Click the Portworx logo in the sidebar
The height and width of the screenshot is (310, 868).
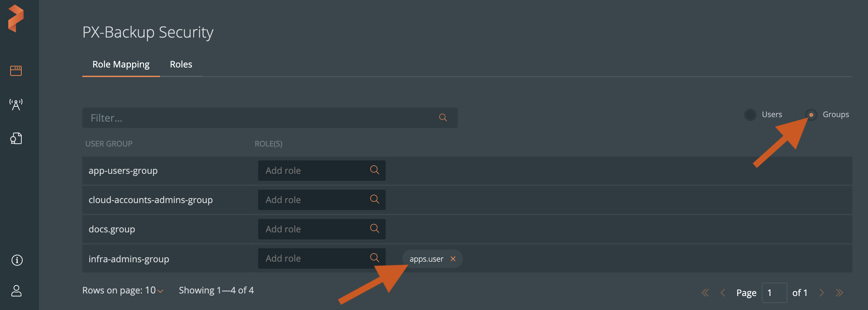(16, 18)
